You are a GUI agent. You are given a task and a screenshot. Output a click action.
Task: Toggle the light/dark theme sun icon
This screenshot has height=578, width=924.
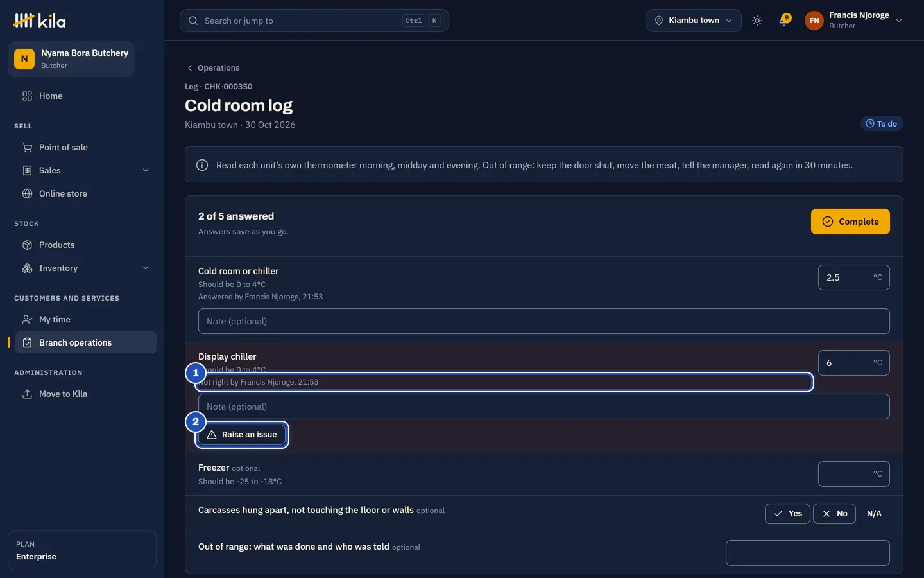(x=757, y=21)
